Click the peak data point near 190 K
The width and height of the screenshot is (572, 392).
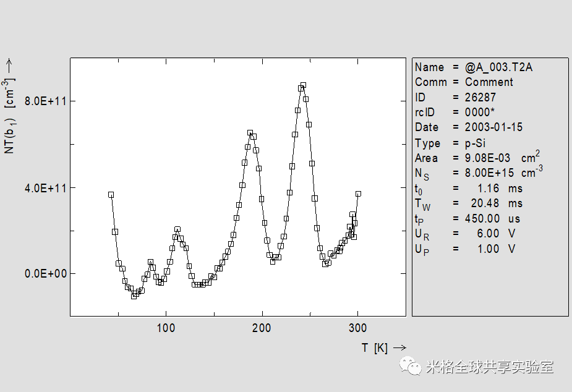click(x=250, y=133)
